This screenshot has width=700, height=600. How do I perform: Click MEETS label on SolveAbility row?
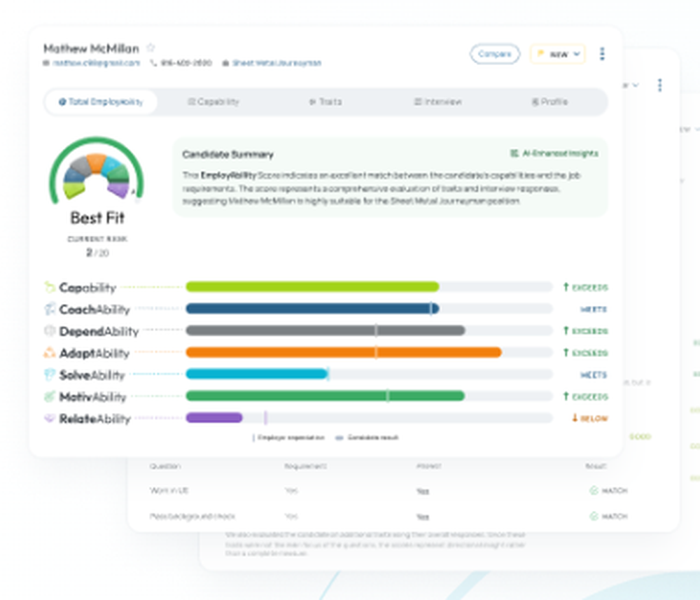click(x=594, y=375)
